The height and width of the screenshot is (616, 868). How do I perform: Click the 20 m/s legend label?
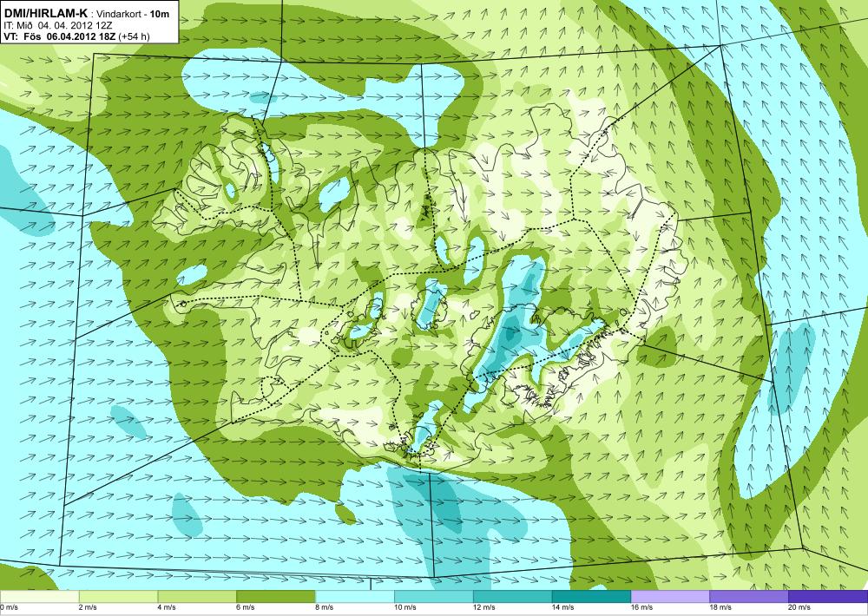pyautogui.click(x=800, y=607)
